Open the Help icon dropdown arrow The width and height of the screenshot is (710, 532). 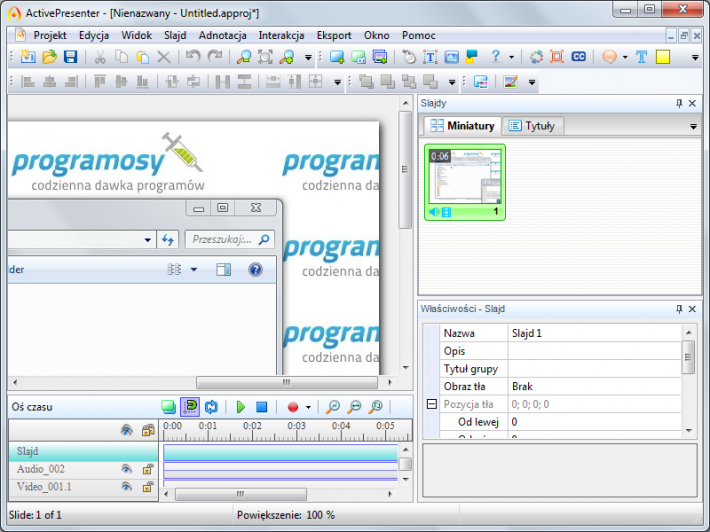coord(511,57)
